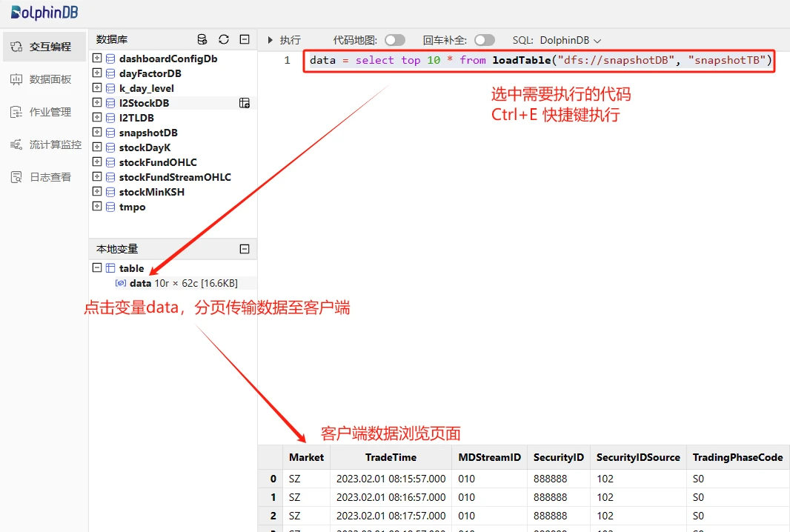The height and width of the screenshot is (532, 790).
Task: Switch to 交互编程 in the sidebar
Action: (x=44, y=47)
